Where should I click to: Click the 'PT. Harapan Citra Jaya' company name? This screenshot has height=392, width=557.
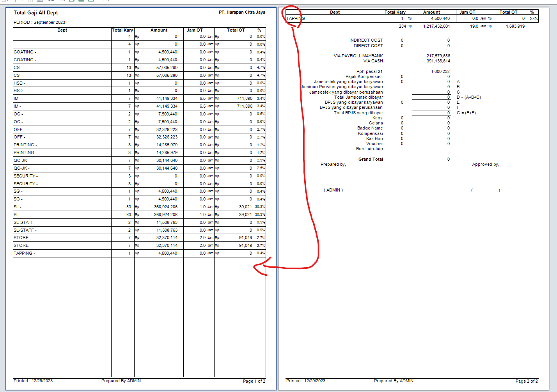[242, 12]
